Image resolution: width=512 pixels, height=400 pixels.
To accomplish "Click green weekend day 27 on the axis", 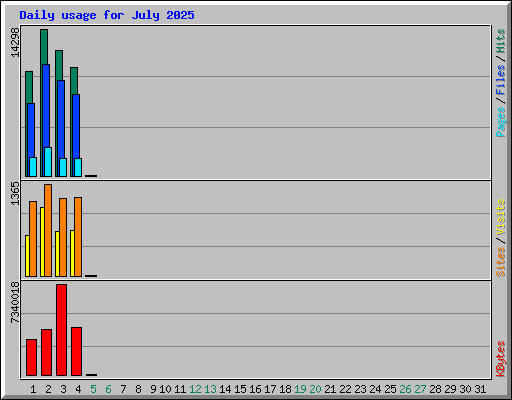I will 420,389.
